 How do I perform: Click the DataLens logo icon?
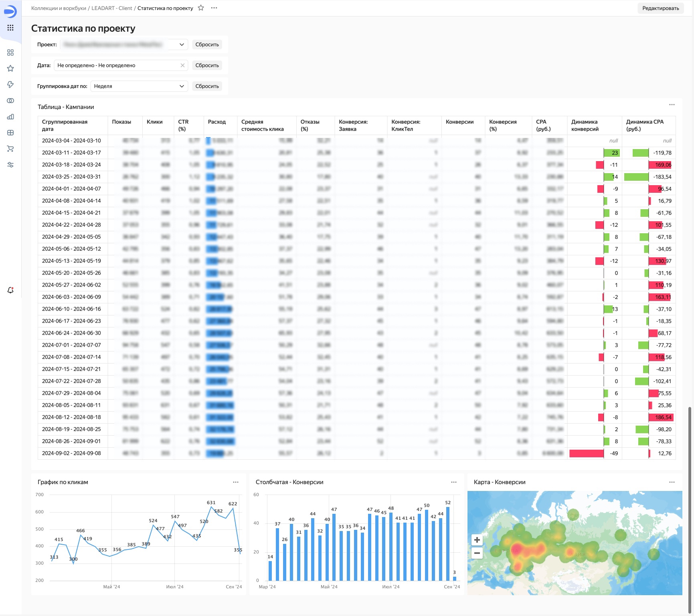click(10, 11)
